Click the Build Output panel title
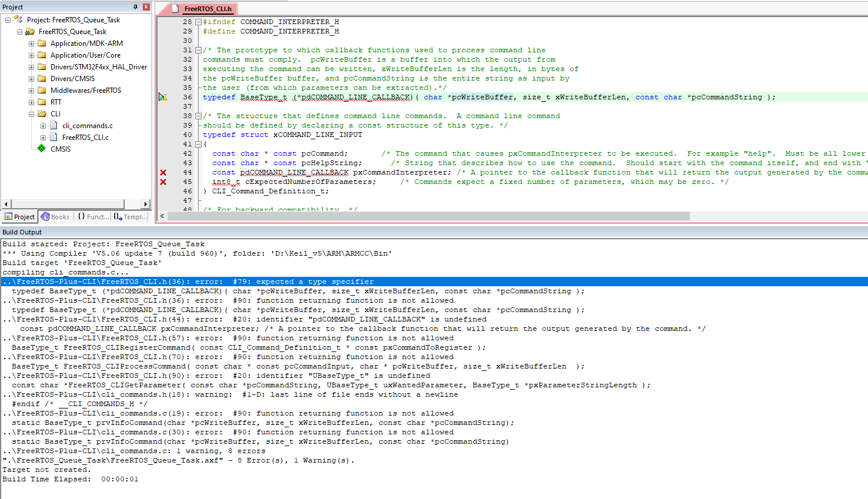This screenshot has width=868, height=499. [x=22, y=232]
